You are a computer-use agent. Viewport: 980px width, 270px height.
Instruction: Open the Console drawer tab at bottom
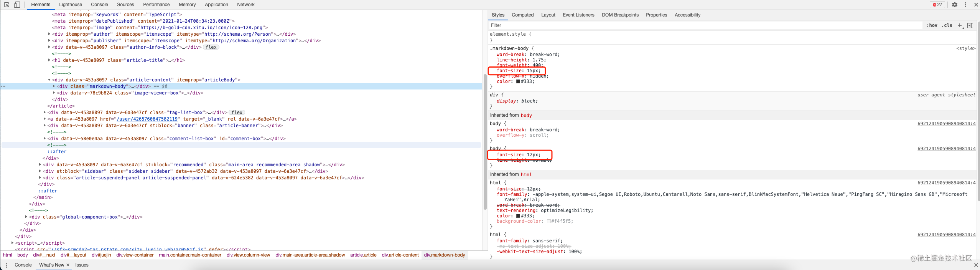point(23,265)
